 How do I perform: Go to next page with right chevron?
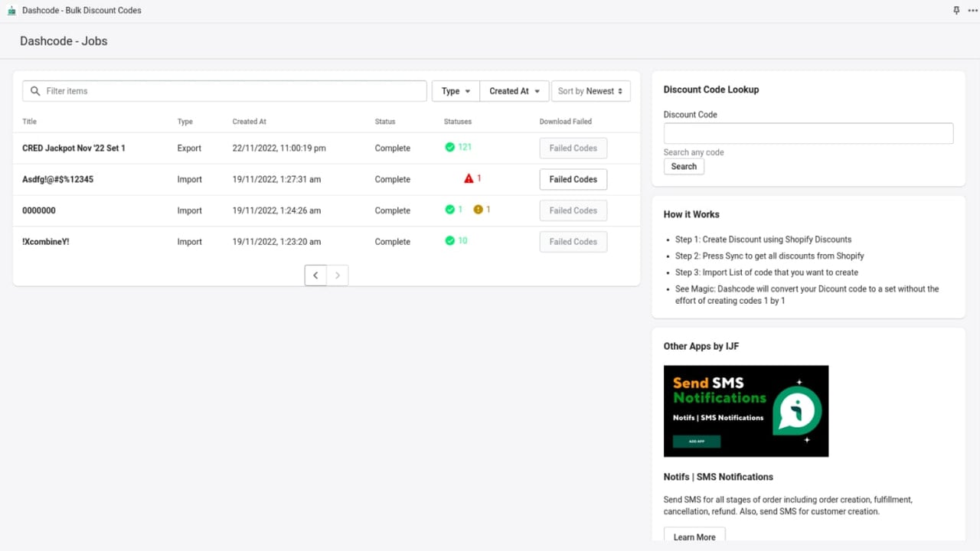[x=338, y=275]
